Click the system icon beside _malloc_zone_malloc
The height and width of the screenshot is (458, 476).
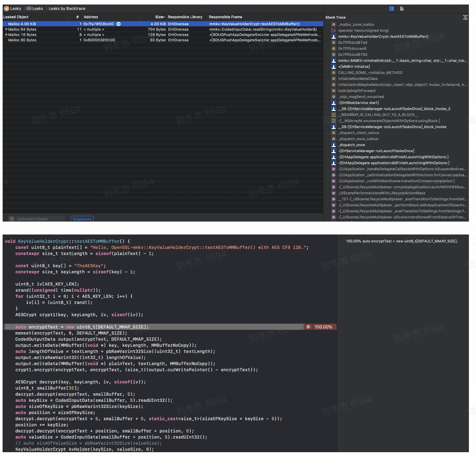click(334, 25)
